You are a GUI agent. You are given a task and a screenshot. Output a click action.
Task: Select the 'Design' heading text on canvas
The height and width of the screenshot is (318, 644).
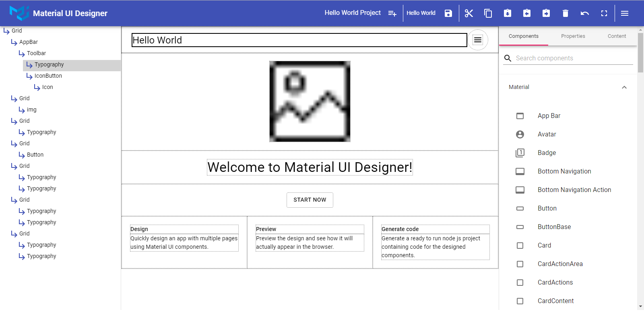(184, 229)
